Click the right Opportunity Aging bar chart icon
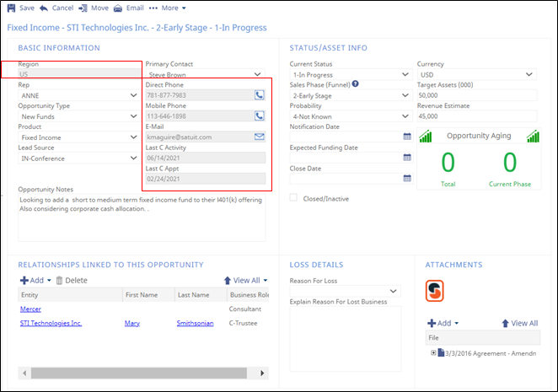The height and width of the screenshot is (392, 558). pyautogui.click(x=533, y=136)
